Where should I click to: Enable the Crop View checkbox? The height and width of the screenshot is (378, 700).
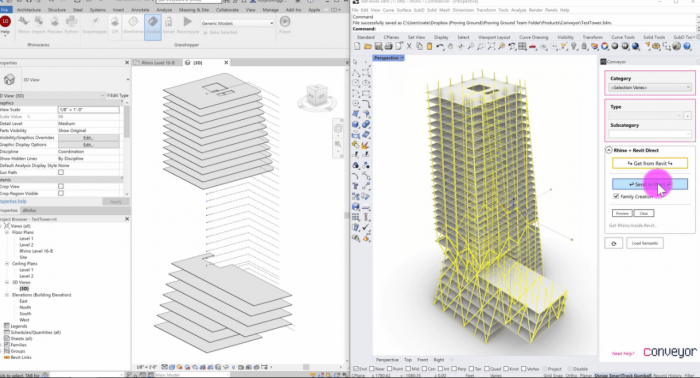tap(61, 187)
